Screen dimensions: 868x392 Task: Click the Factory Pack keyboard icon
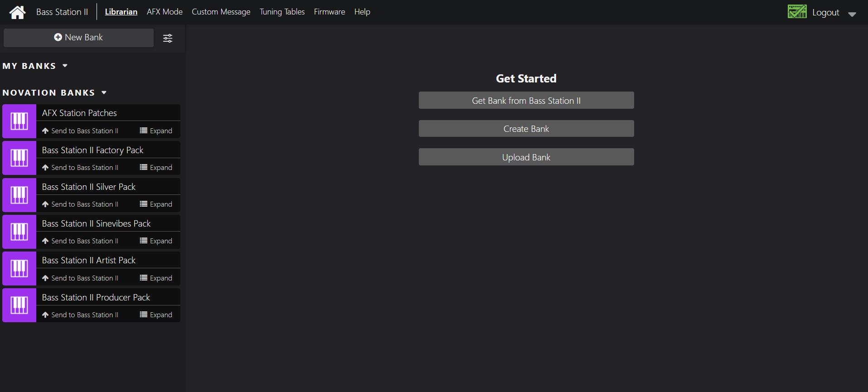19,158
